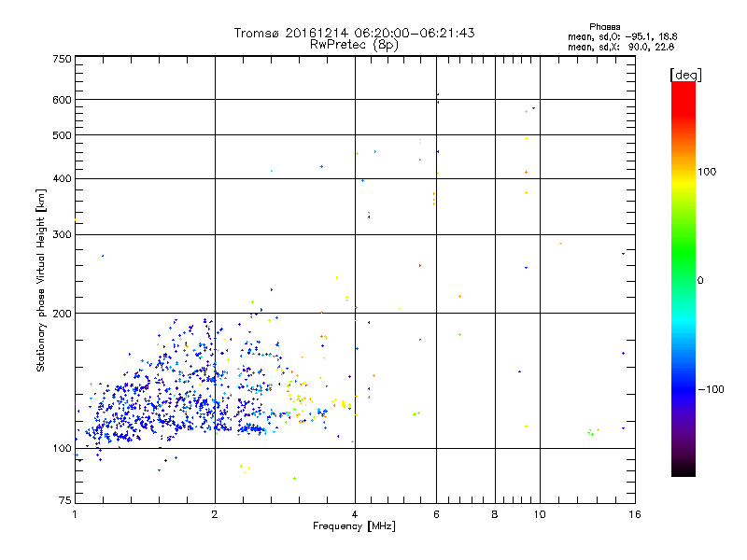Click y-axis tick label '600'
The image size is (747, 560).
click(62, 100)
